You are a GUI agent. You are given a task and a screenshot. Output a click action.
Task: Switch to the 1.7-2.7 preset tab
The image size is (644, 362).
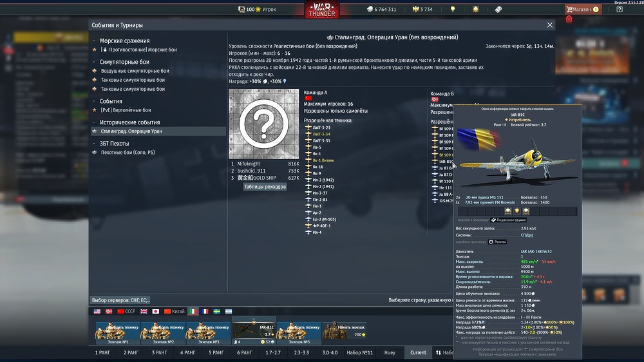pyautogui.click(x=272, y=352)
